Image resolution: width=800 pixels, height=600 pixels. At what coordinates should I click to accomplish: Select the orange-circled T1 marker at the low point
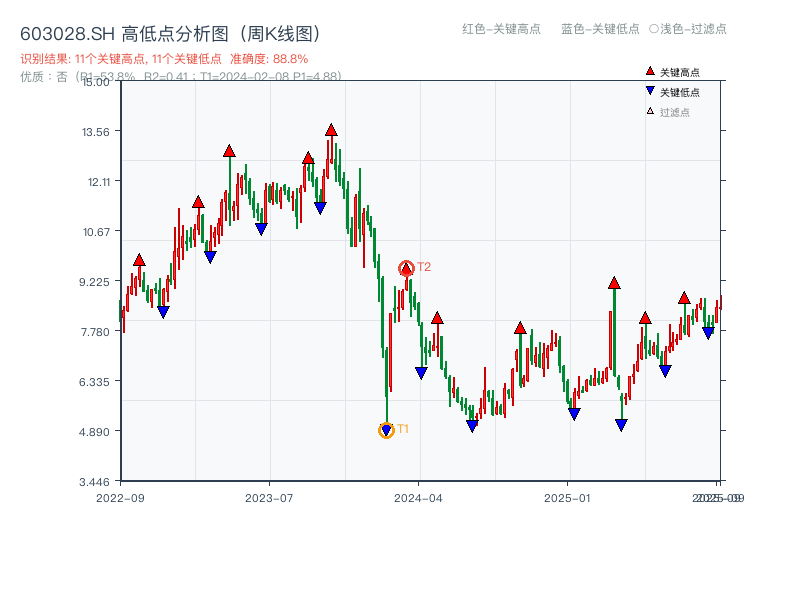click(387, 429)
